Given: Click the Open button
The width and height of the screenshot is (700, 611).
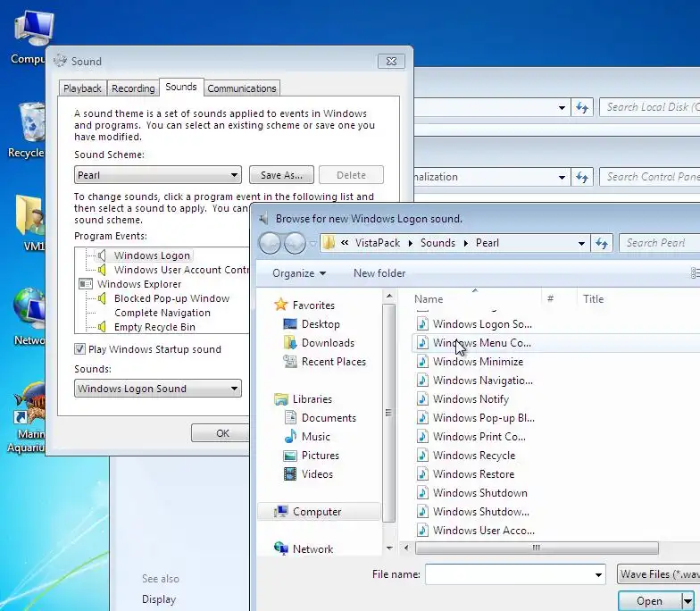Looking at the screenshot, I should tap(650, 601).
